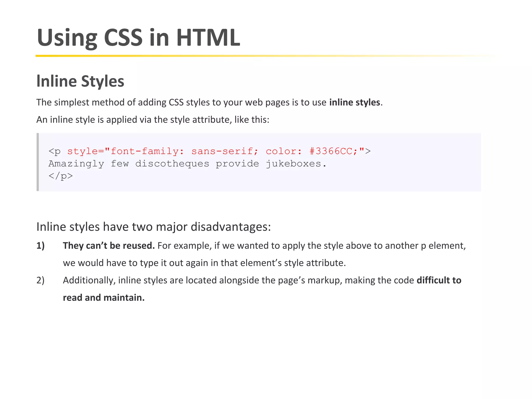Click the code value '#3366CC'
The image size is (532, 399).
[331, 151]
